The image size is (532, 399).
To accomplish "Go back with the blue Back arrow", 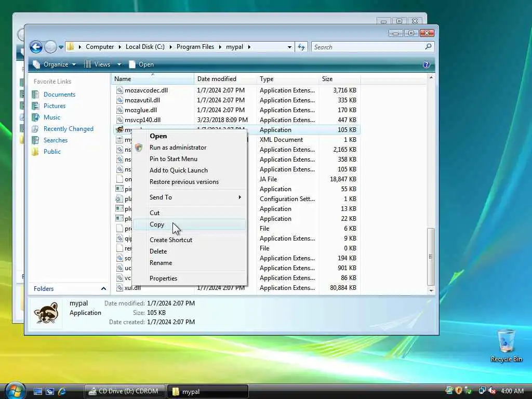I will pyautogui.click(x=36, y=47).
